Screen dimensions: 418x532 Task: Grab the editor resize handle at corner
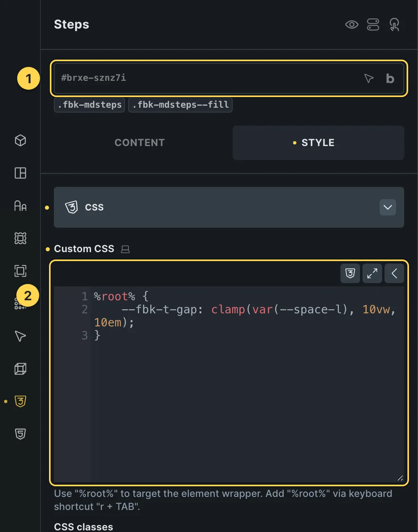coord(400,478)
